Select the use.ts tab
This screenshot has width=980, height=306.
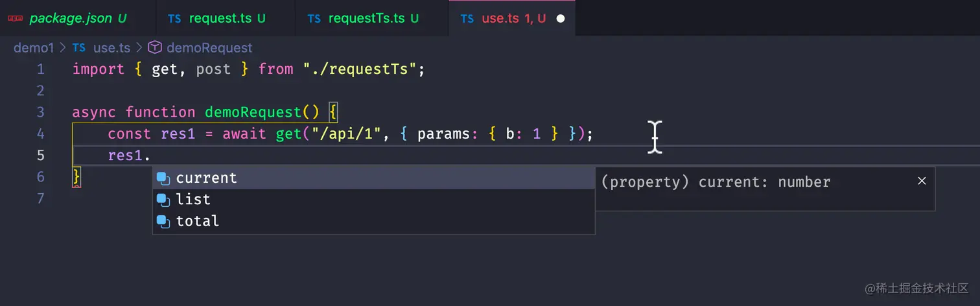tap(511, 18)
